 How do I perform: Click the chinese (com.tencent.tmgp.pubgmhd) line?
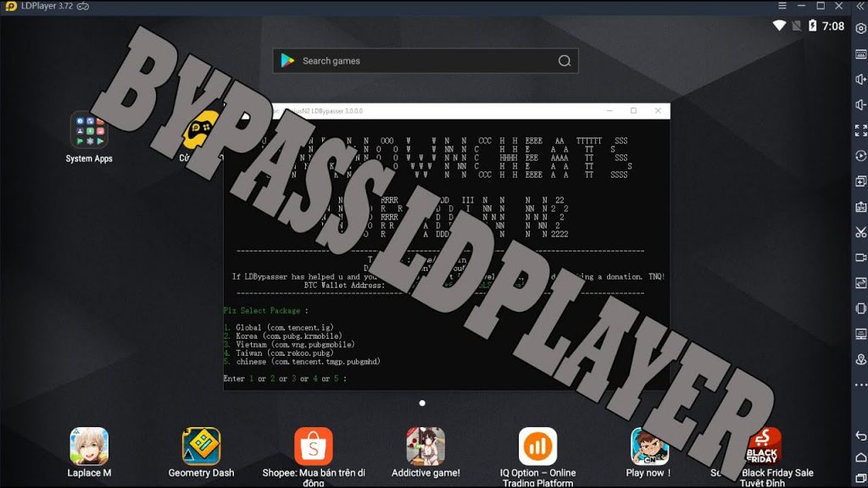point(302,361)
